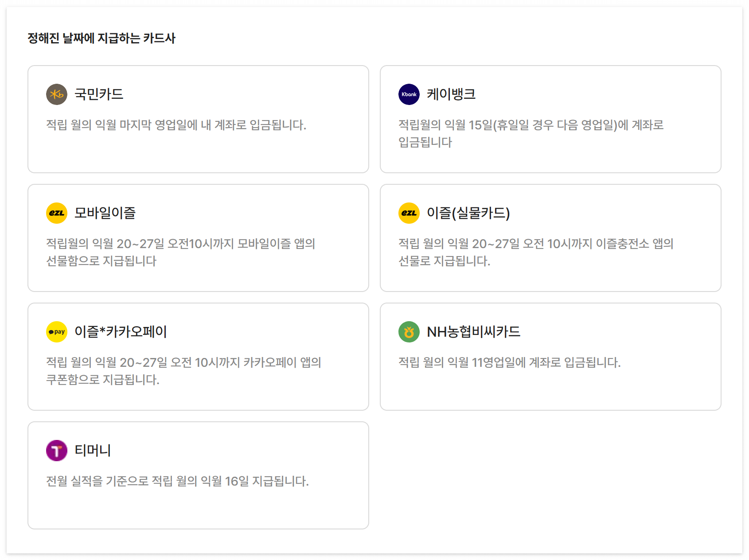Screen dimensions: 749x560
Task: Select the NH농협비씨카드 green logo icon
Action: click(409, 331)
